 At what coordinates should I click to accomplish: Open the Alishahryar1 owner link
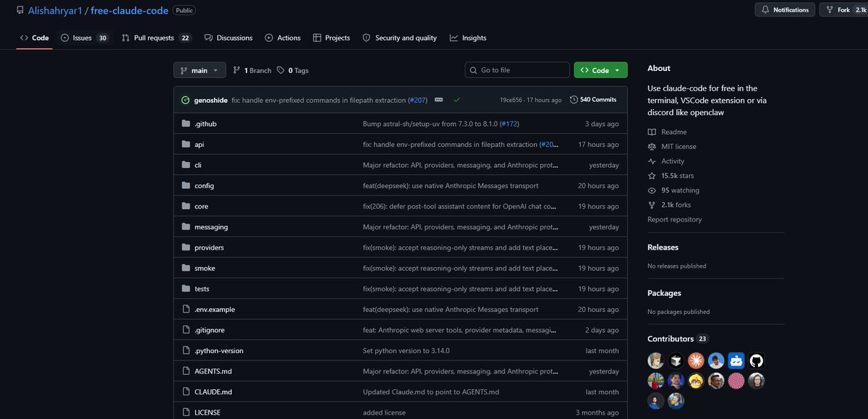(x=56, y=11)
